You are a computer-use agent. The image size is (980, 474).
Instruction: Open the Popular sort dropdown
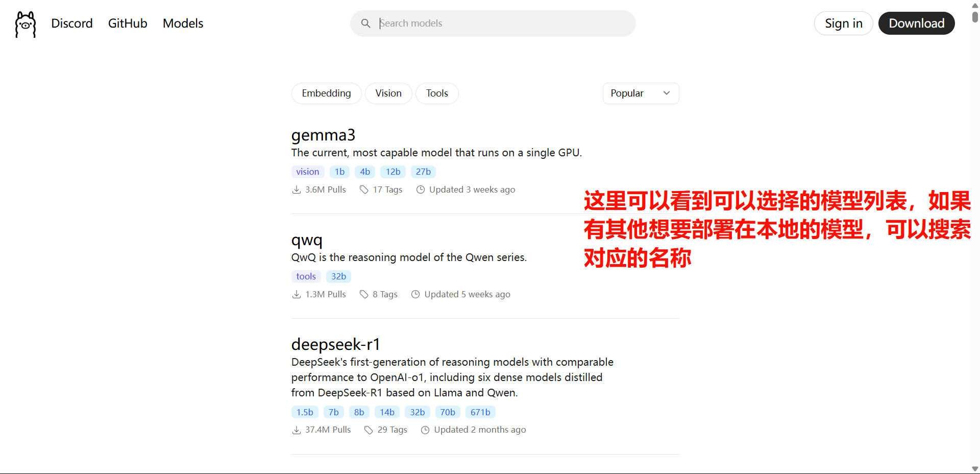pyautogui.click(x=641, y=93)
